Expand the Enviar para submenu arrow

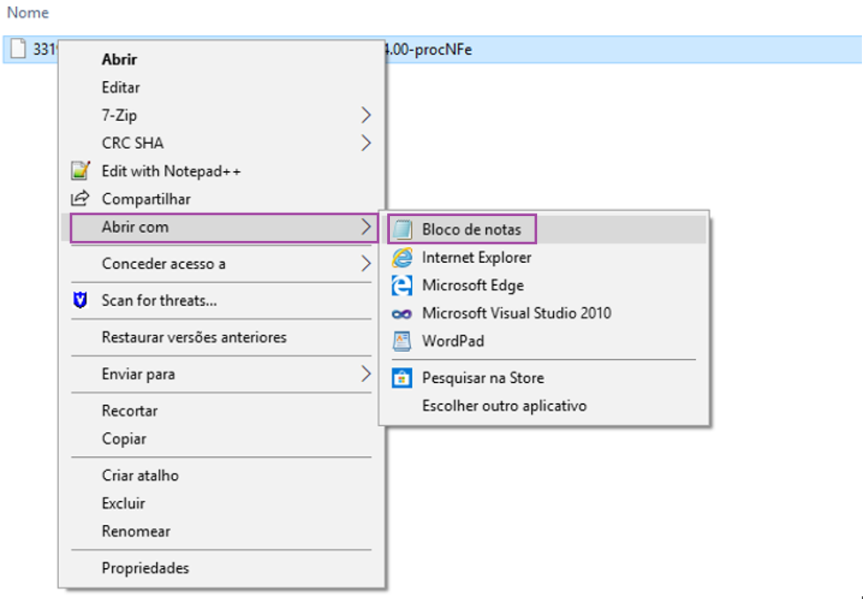(365, 374)
